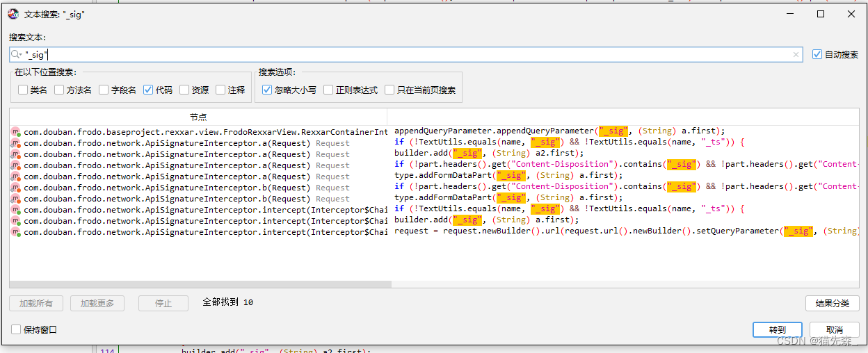Click the 加载所有 button
Image resolution: width=868 pixels, height=353 pixels.
(36, 303)
